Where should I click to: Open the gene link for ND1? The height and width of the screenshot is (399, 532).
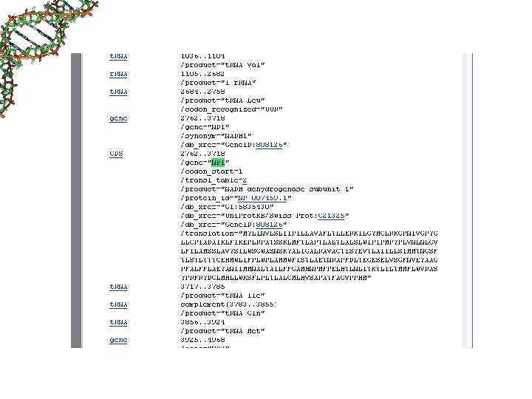point(118,118)
